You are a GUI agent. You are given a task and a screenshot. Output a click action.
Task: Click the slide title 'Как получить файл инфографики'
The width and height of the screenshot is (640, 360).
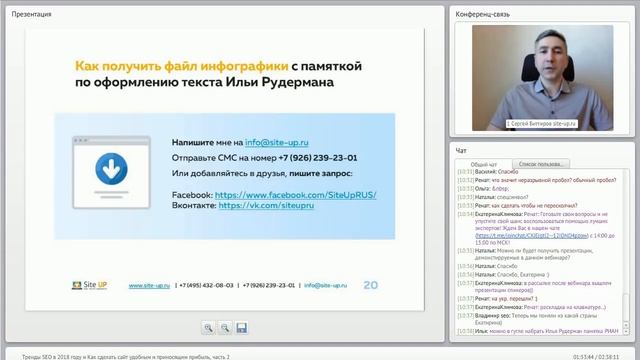click(x=182, y=66)
